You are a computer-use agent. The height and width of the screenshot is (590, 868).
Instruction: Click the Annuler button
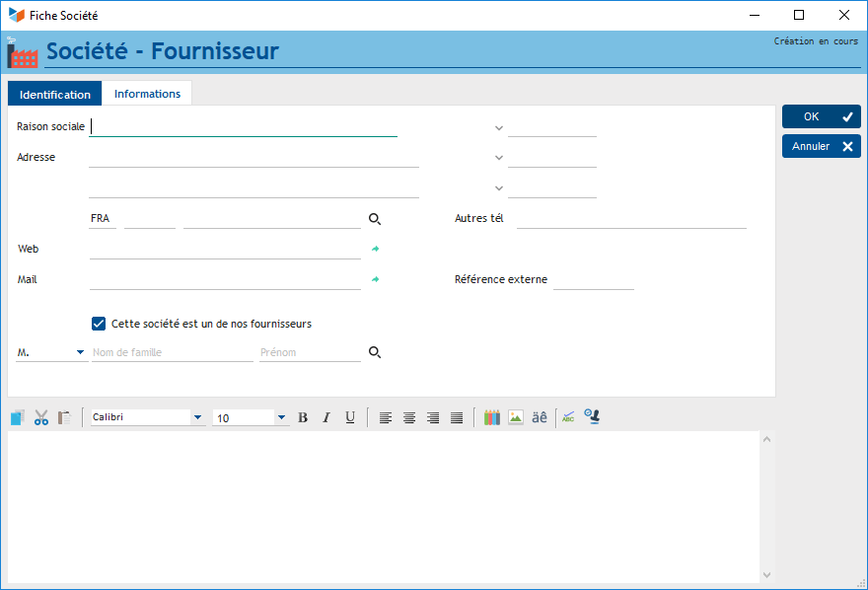click(821, 146)
